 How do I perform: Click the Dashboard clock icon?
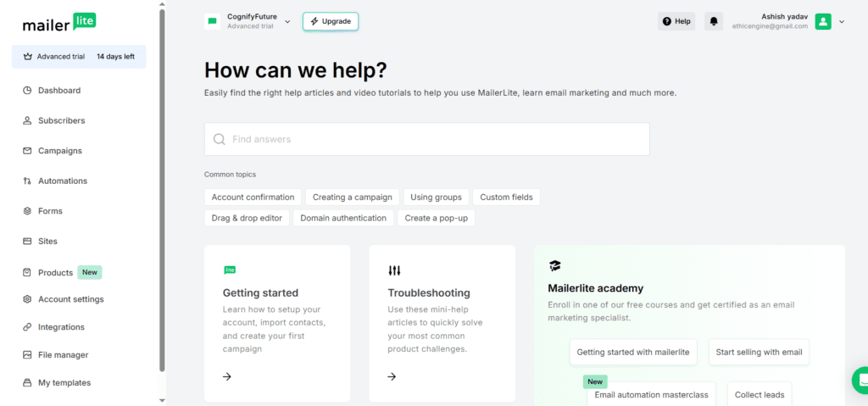(27, 91)
